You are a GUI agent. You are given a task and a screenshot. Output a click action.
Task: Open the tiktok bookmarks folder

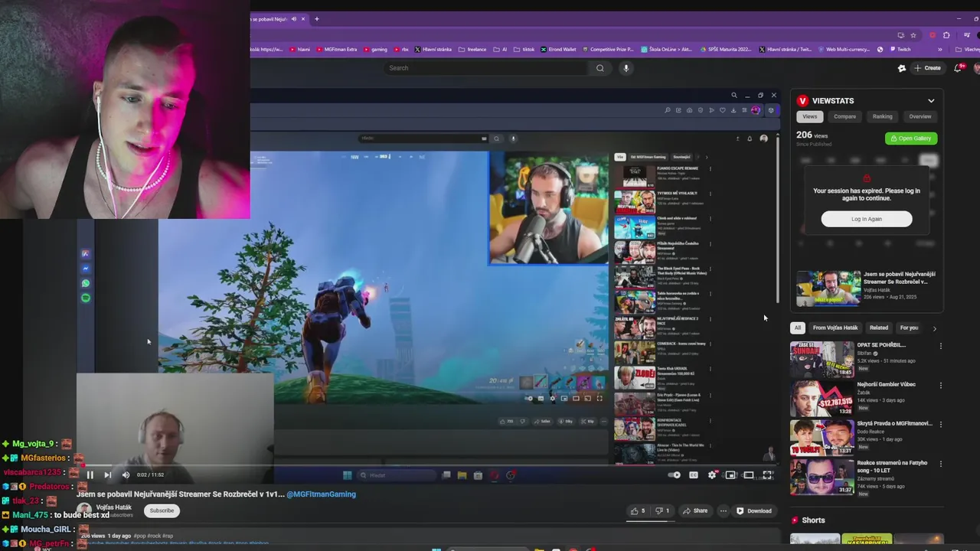[524, 49]
